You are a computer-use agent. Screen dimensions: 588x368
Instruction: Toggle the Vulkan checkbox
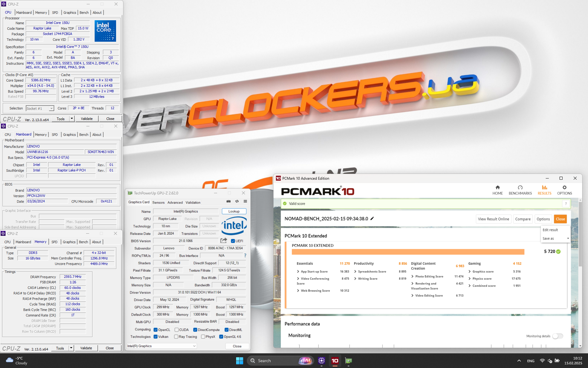pyautogui.click(x=156, y=337)
